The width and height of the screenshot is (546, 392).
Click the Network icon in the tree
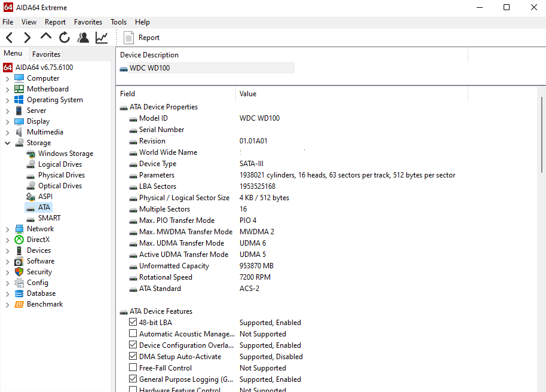(x=19, y=229)
